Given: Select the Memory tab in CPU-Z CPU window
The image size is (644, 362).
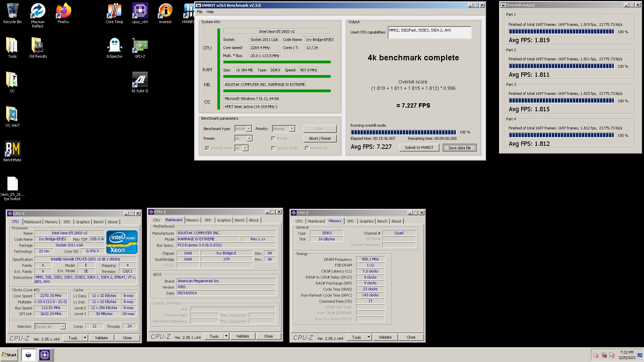Looking at the screenshot, I should tap(51, 222).
